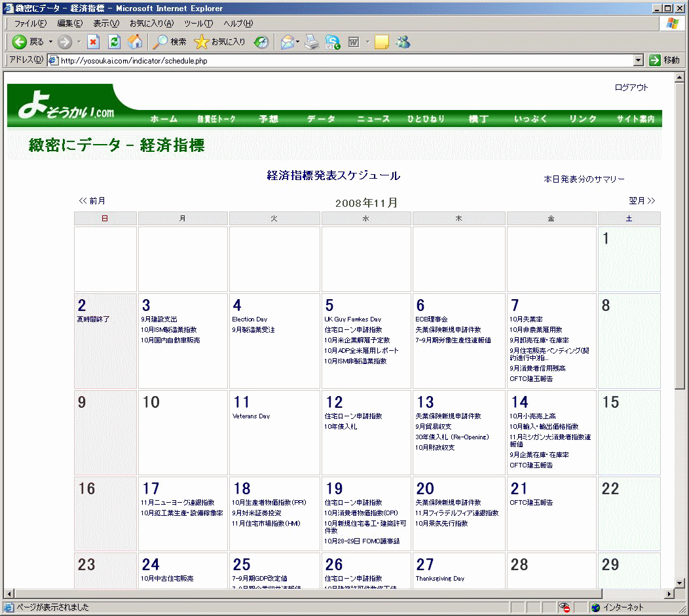This screenshot has width=689, height=616.
Task: Click the green Back (戻る) arrow button
Action: 20,42
